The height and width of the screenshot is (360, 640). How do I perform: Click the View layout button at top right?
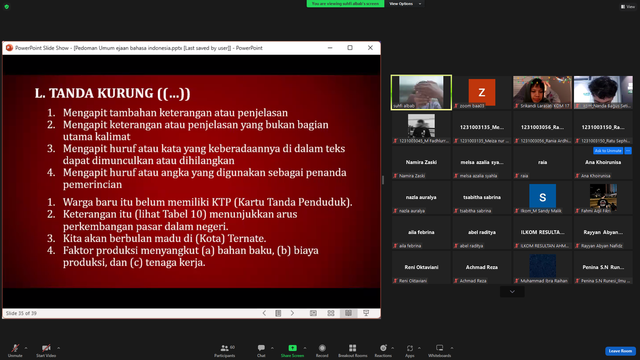(628, 7)
